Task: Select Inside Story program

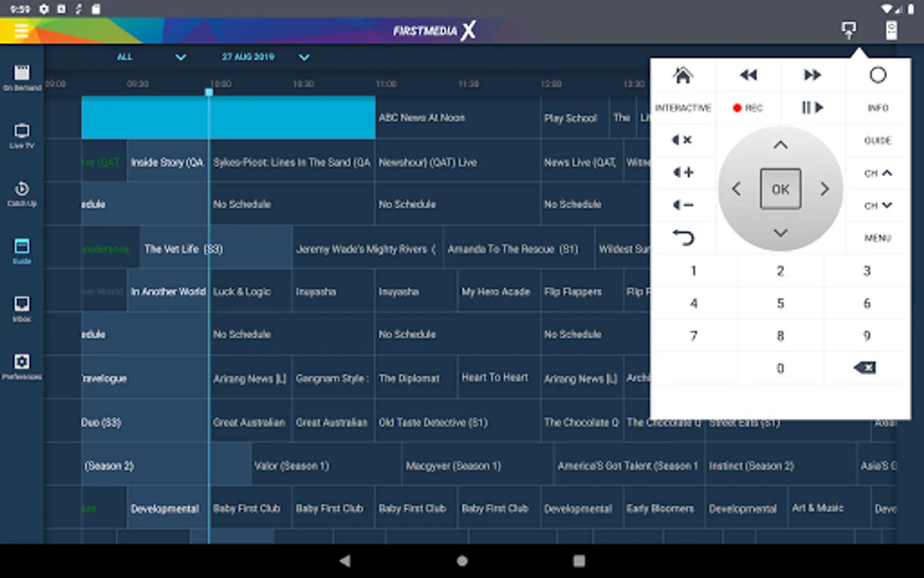Action: tap(167, 162)
